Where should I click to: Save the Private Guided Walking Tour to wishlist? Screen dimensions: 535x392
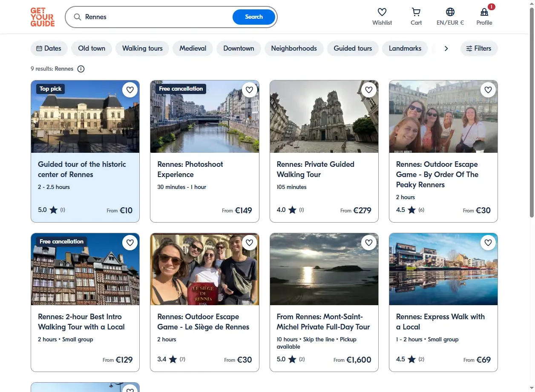369,90
